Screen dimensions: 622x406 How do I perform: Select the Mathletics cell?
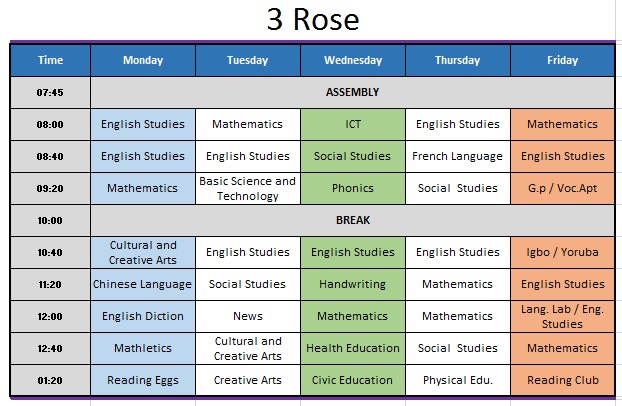[142, 348]
